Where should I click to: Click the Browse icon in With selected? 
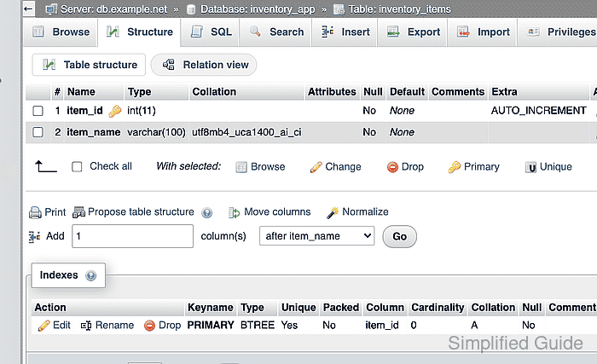coord(241,167)
